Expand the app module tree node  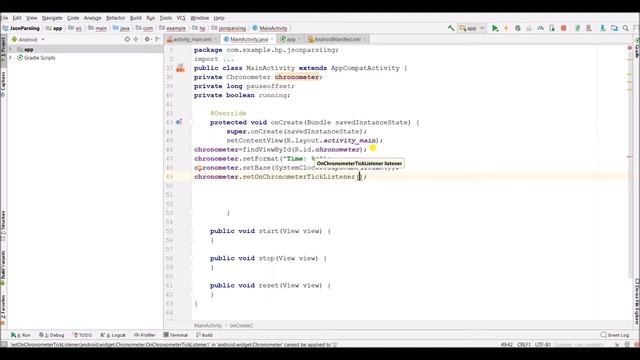(x=11, y=49)
